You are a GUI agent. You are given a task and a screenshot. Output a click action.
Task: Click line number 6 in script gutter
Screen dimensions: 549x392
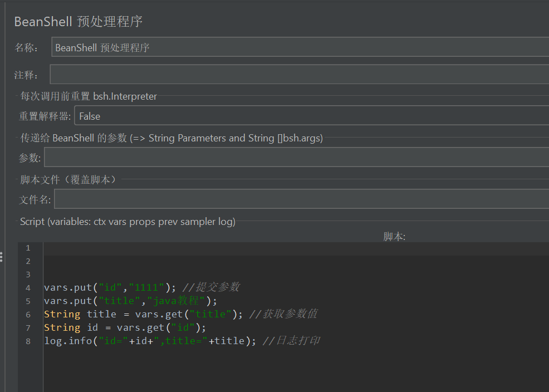tap(28, 315)
